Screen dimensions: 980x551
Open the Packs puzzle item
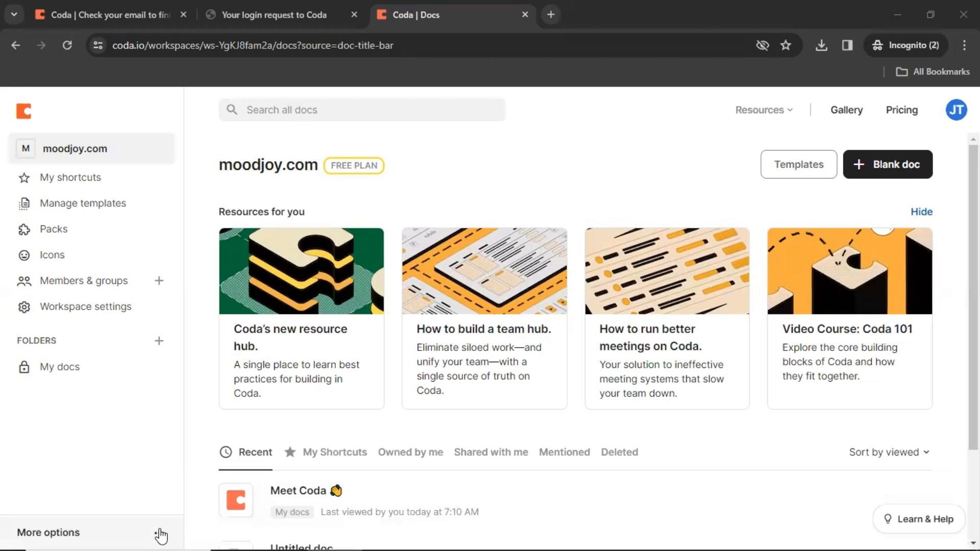pyautogui.click(x=53, y=229)
